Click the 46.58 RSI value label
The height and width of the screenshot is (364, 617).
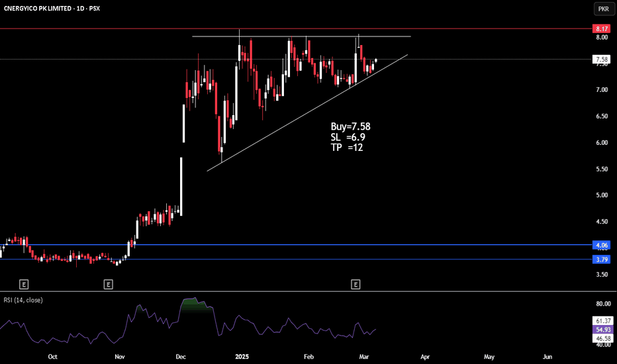[x=602, y=338]
